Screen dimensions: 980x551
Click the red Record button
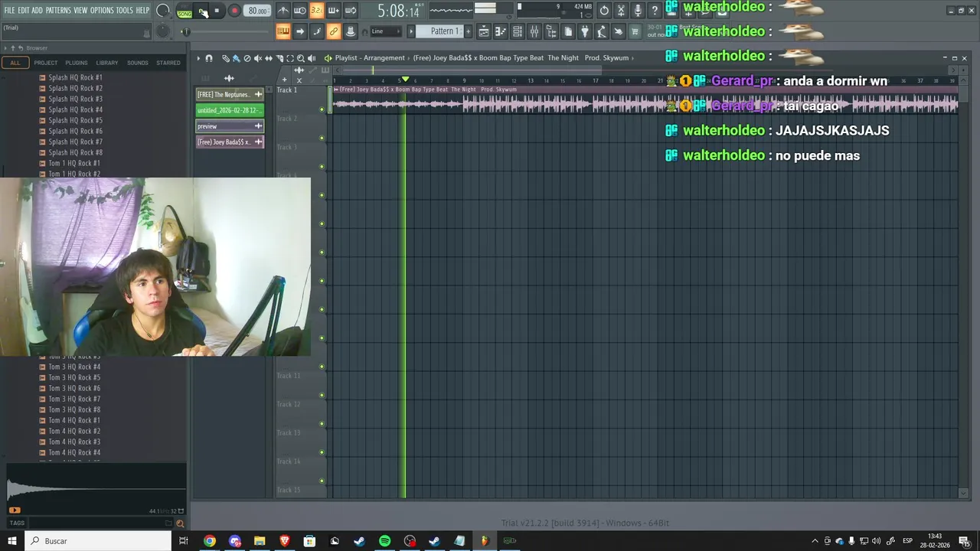pyautogui.click(x=234, y=11)
